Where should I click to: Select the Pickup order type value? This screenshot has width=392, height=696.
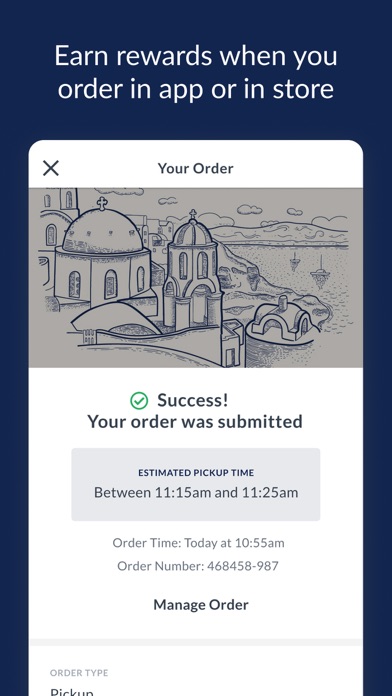click(72, 692)
